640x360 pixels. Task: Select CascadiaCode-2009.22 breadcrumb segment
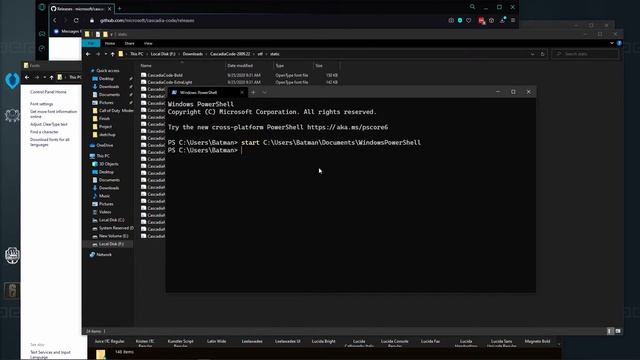tap(230, 54)
